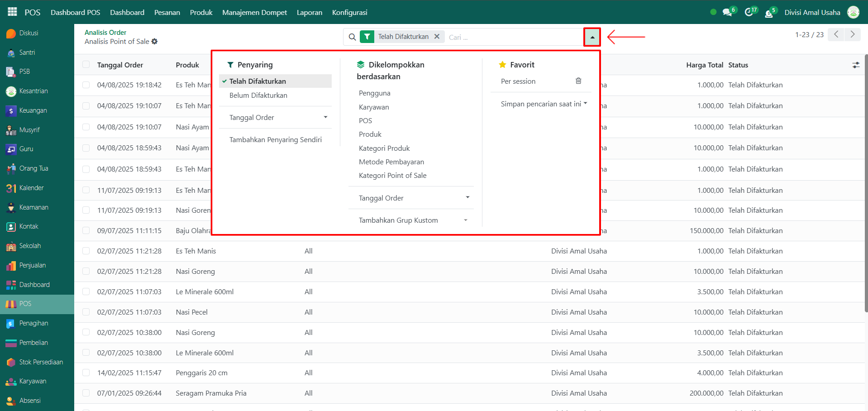
Task: Go to next page arrow
Action: coord(853,34)
